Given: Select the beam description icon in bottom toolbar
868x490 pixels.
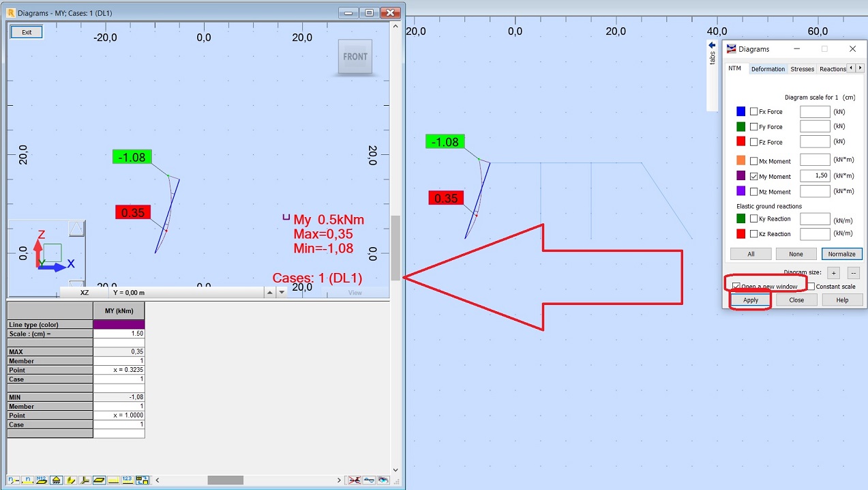Looking at the screenshot, I should tap(27, 480).
